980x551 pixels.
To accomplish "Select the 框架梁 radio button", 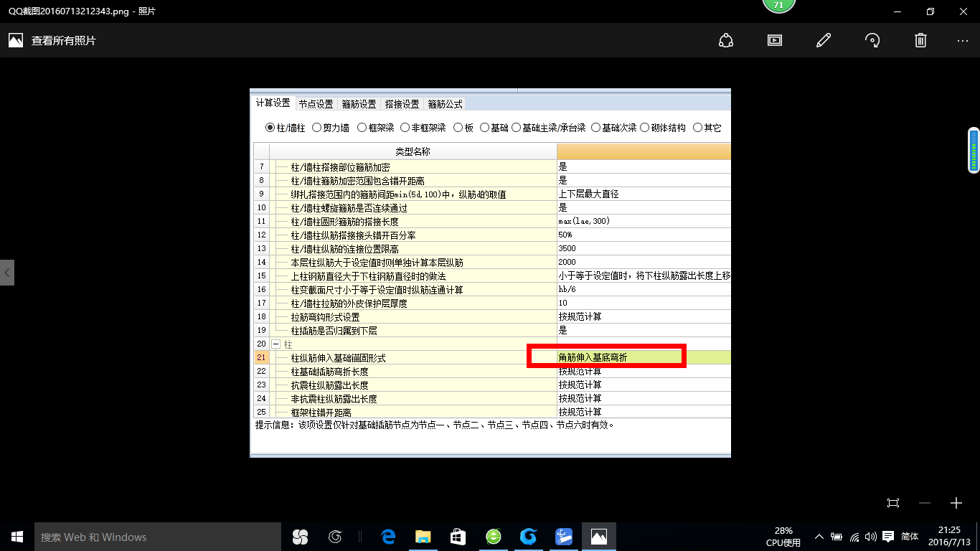I will [361, 128].
